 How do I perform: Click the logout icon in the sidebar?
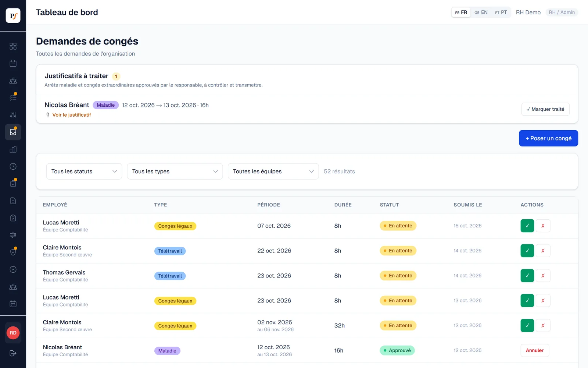(x=13, y=353)
